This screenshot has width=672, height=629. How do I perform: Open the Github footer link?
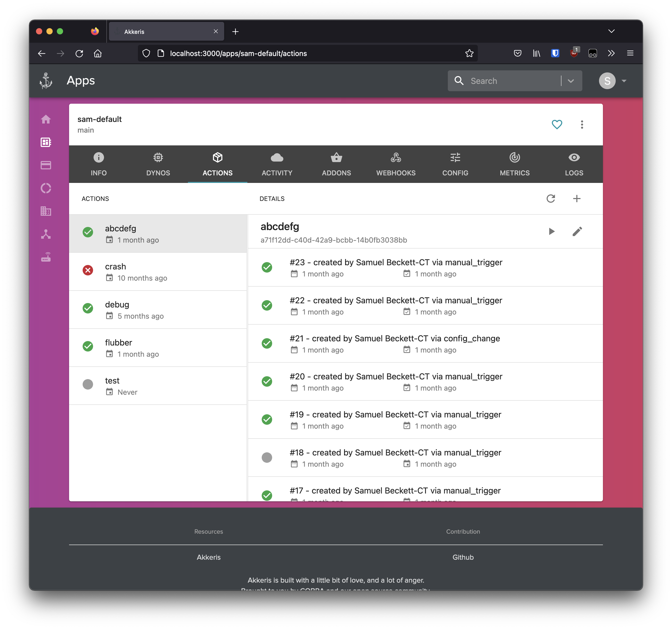[463, 557]
